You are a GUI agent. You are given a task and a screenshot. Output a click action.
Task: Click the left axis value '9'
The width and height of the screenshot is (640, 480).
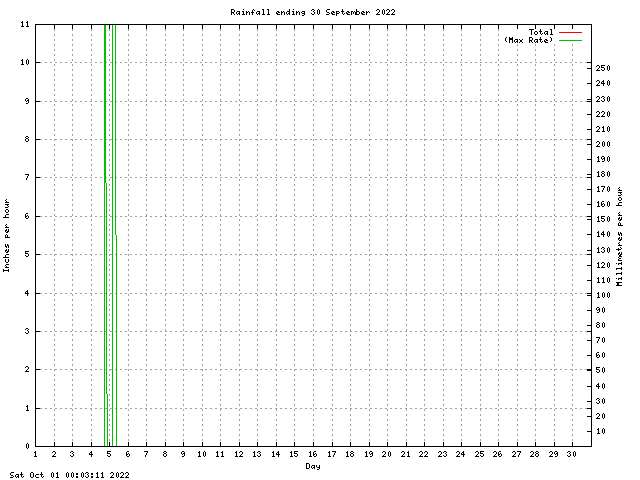[x=27, y=101]
